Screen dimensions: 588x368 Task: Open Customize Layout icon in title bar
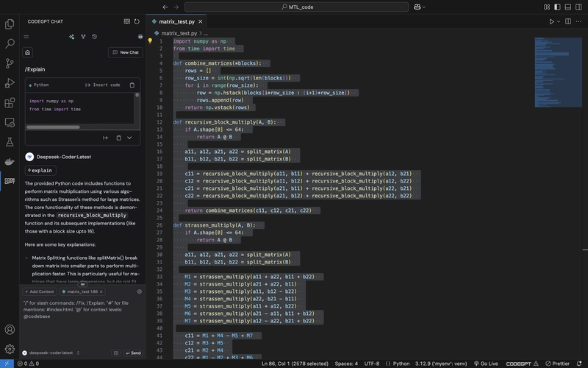click(547, 7)
